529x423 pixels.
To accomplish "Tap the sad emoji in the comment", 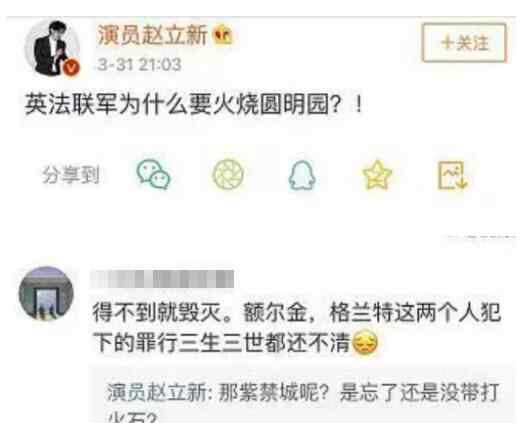I will 365,343.
